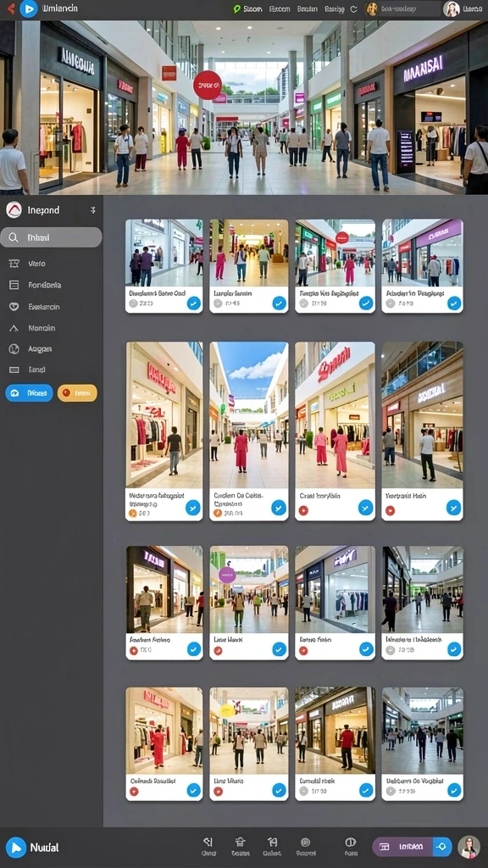Toggle checkmark on the sky mall card
488x868 pixels.
click(x=279, y=508)
